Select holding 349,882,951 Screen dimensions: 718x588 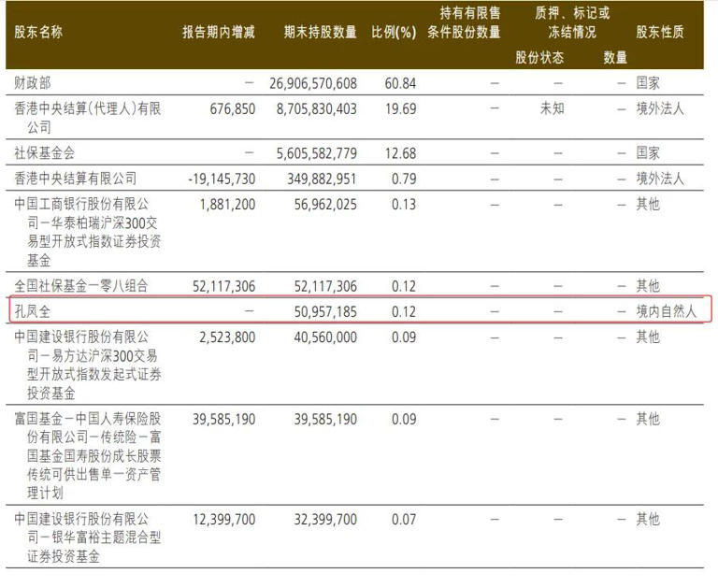click(322, 179)
